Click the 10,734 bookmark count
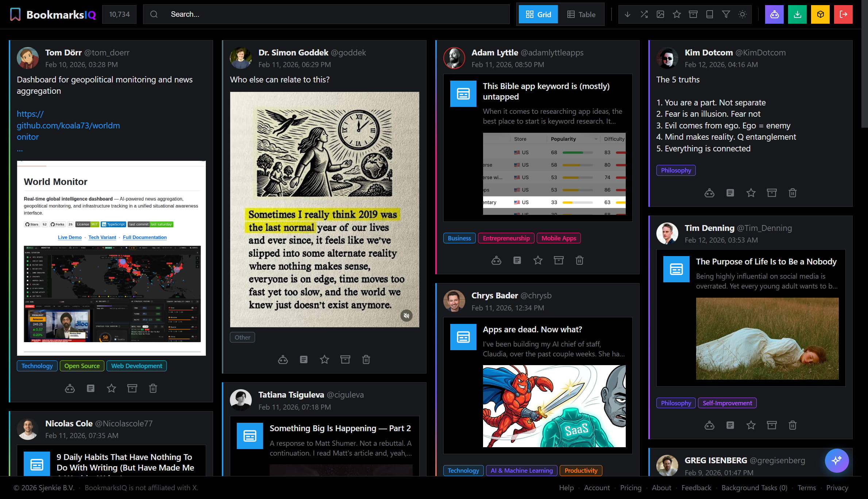This screenshot has width=868, height=499. (119, 14)
